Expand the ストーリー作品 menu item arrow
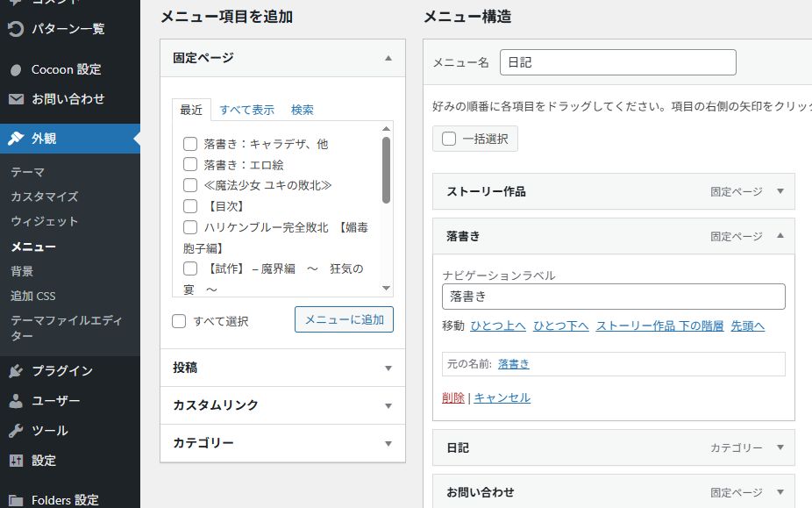 click(x=780, y=191)
